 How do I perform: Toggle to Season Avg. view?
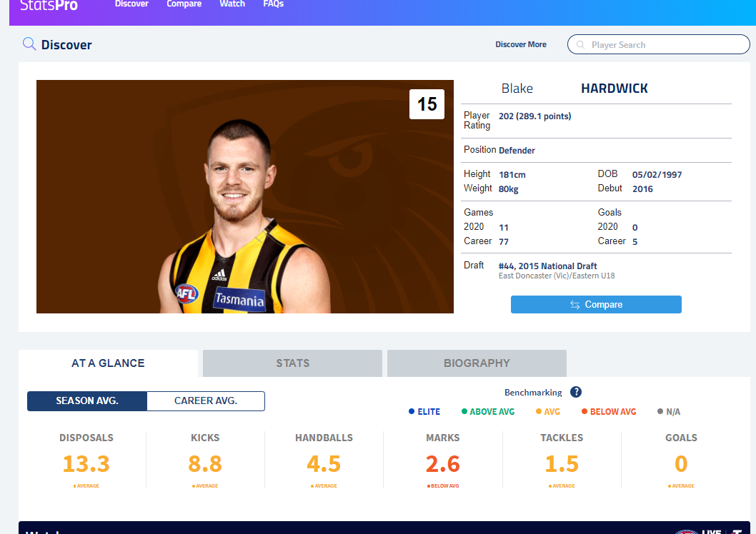87,401
